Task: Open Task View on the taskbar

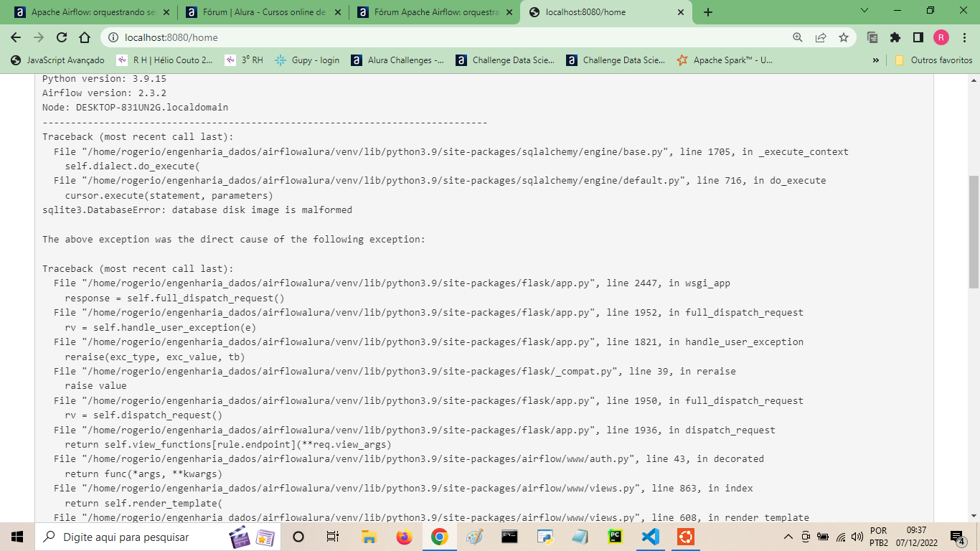Action: coord(333,537)
